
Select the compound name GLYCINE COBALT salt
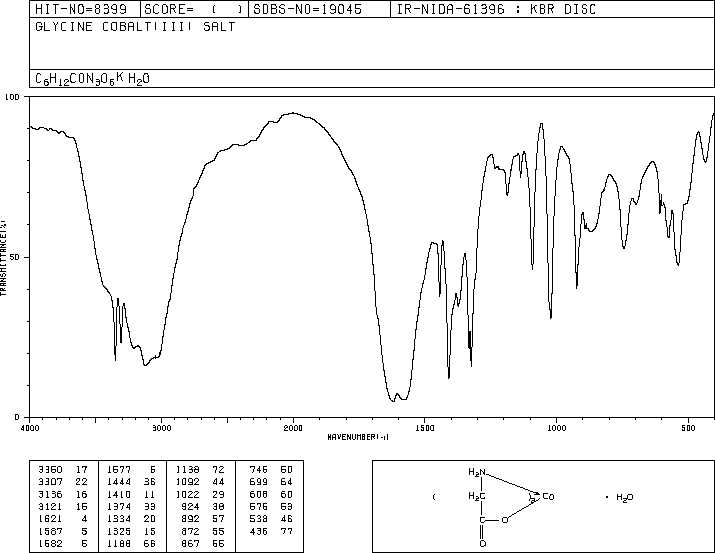pos(135,26)
